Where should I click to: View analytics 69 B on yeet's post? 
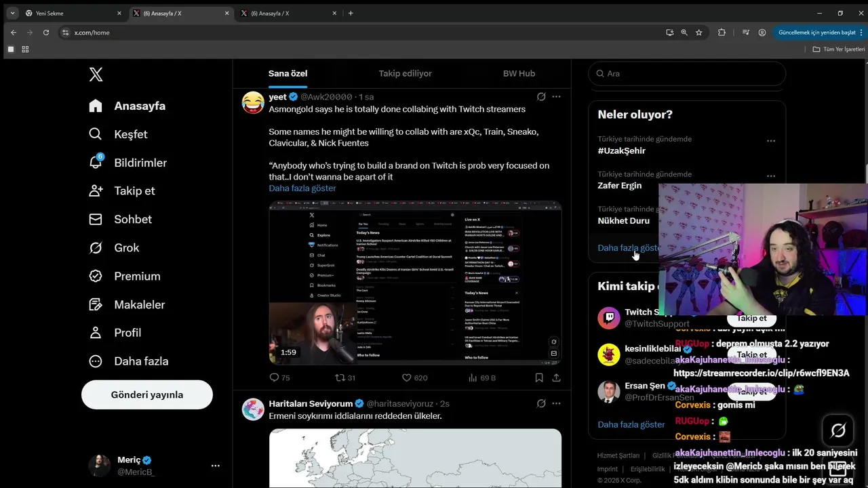[482, 378]
